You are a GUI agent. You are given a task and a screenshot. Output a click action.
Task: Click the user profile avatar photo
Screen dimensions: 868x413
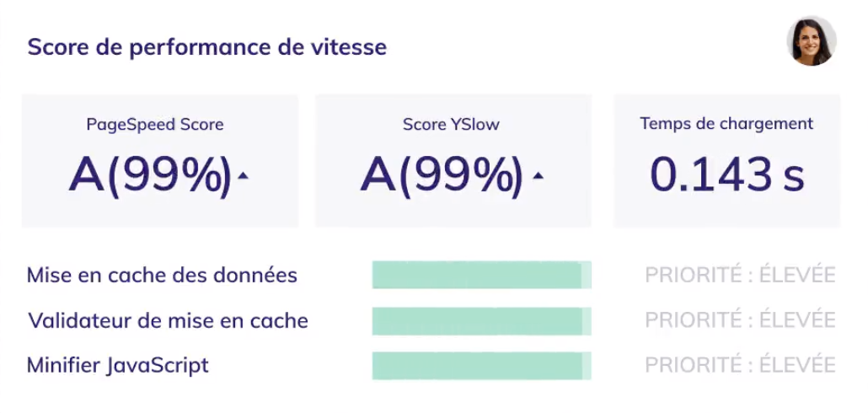click(x=811, y=41)
